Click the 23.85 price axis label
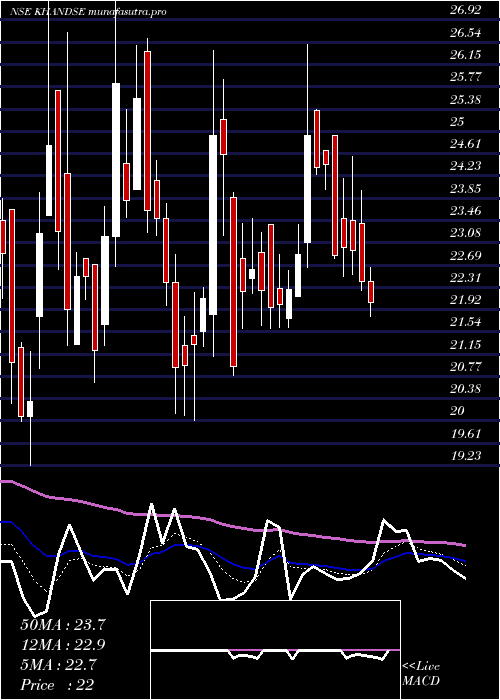 point(466,188)
